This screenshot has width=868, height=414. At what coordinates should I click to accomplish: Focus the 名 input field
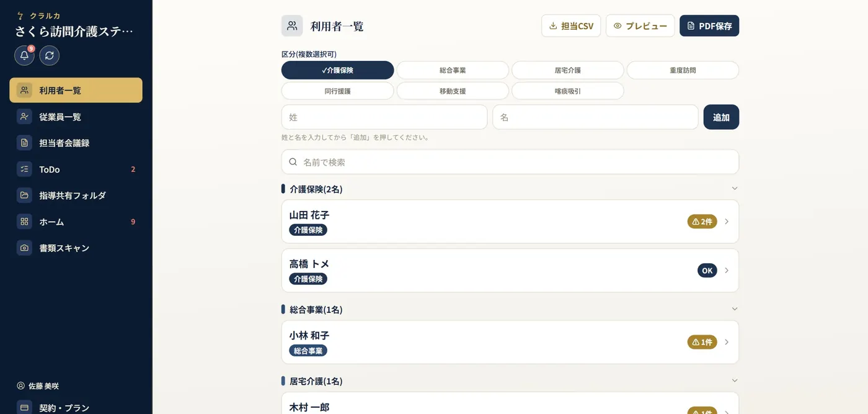(x=595, y=117)
